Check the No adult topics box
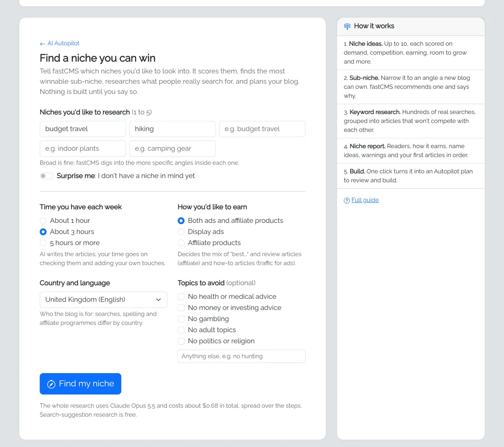504x447 pixels. [x=181, y=330]
